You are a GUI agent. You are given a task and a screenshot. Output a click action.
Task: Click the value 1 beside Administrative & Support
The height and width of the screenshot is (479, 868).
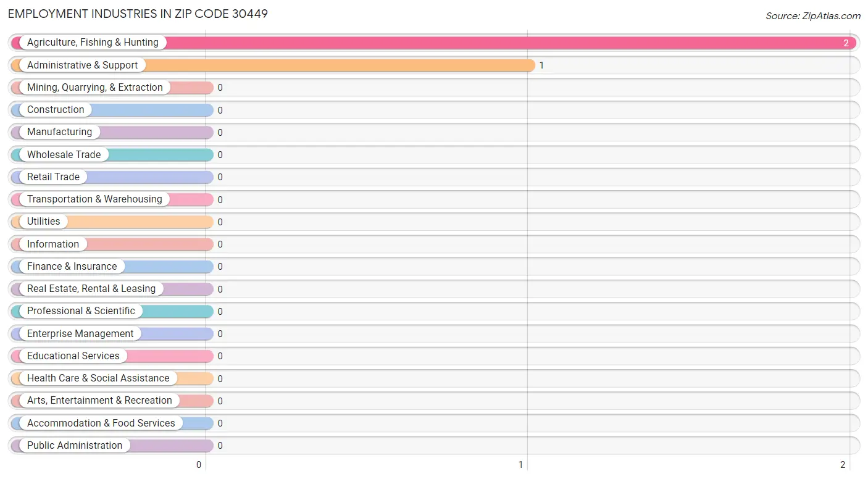[541, 65]
